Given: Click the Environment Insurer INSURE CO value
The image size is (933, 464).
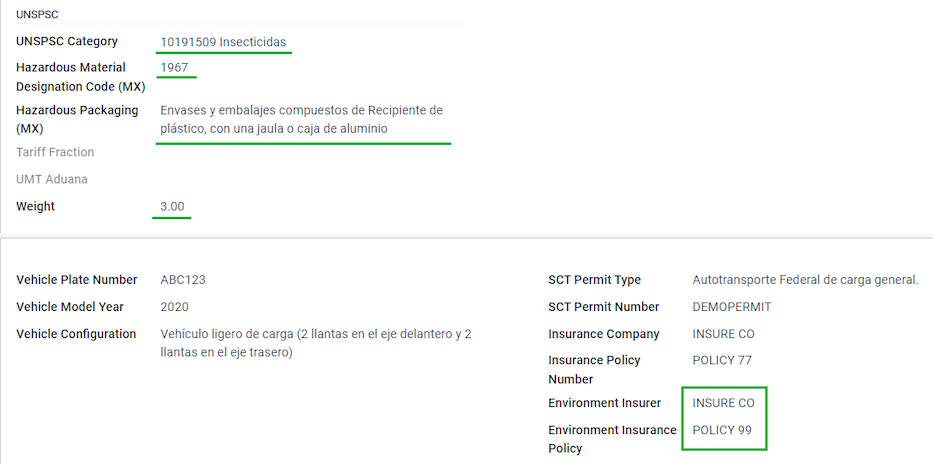Looking at the screenshot, I should point(724,403).
